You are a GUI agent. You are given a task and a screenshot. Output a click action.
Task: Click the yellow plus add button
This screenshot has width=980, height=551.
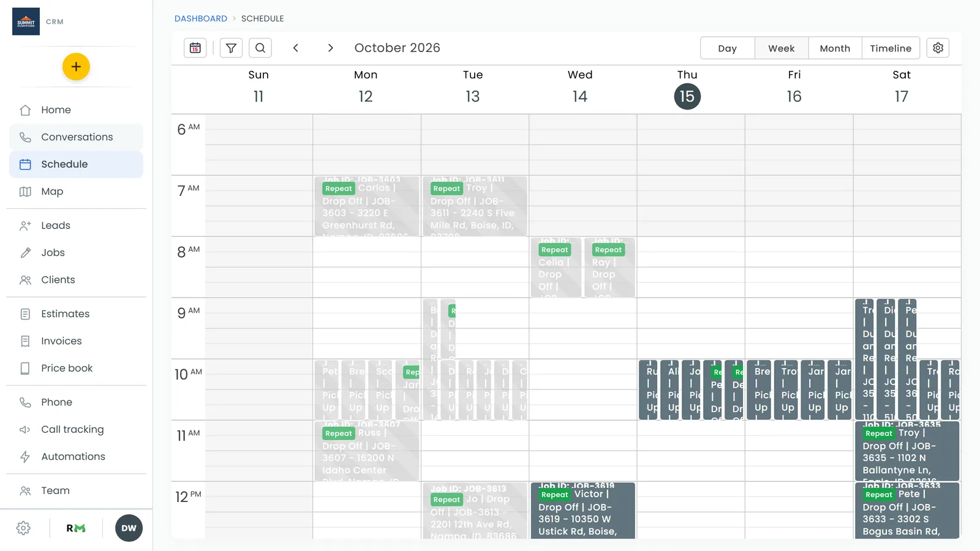click(x=76, y=67)
